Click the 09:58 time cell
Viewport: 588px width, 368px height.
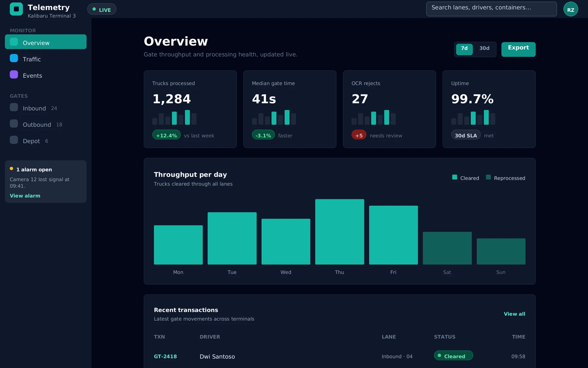[518, 356]
